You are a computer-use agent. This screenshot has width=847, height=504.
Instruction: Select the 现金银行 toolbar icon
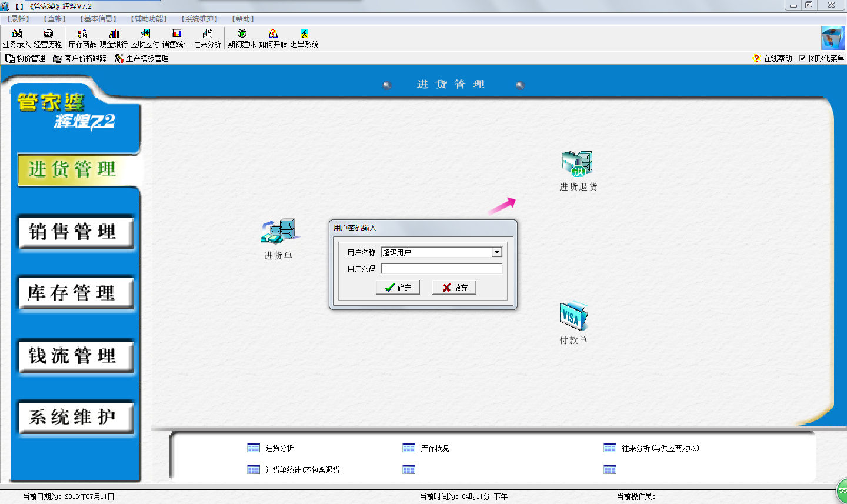click(114, 38)
